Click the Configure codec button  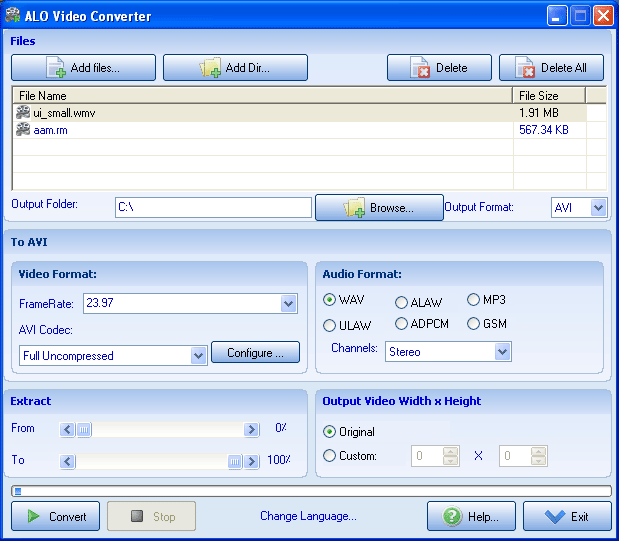click(x=255, y=353)
